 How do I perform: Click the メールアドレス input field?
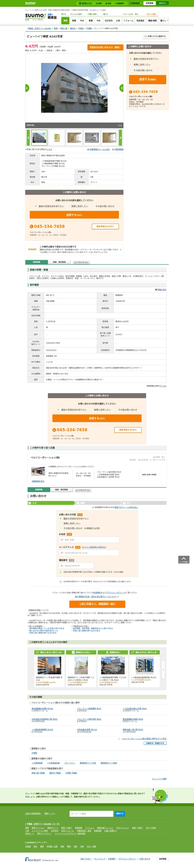(89, 553)
